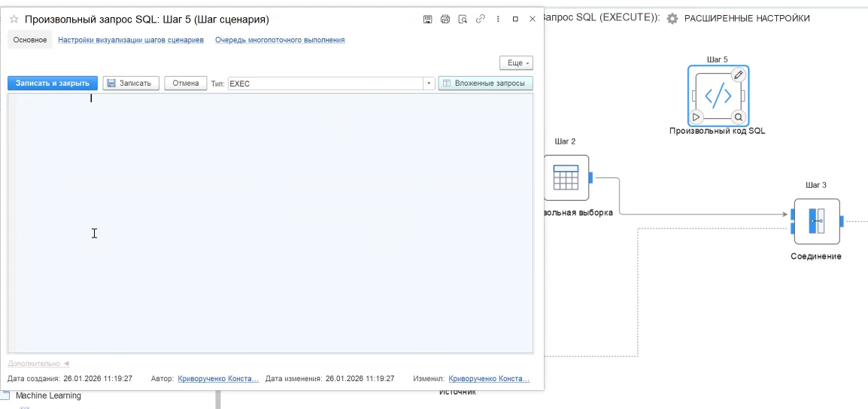Select the Шаг 5 SQL code node icon
Screen dimensions: 868x409
[718, 95]
